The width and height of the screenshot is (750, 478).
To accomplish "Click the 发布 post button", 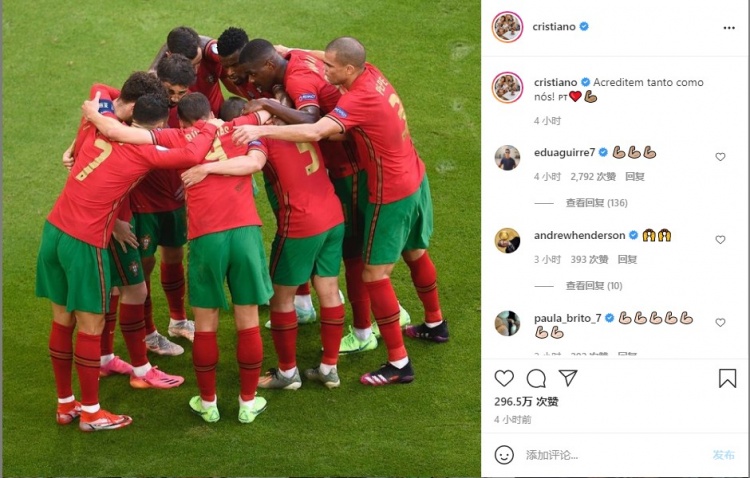I will pos(723,455).
